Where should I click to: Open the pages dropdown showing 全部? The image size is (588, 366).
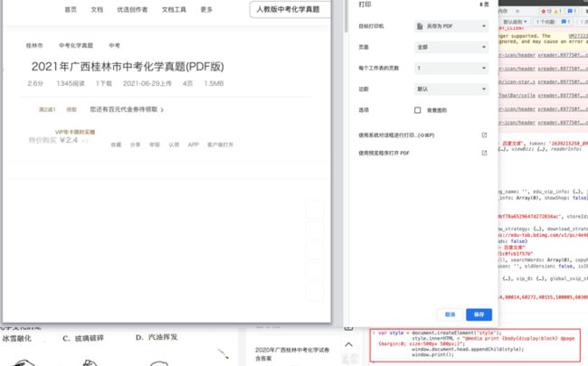(x=451, y=47)
